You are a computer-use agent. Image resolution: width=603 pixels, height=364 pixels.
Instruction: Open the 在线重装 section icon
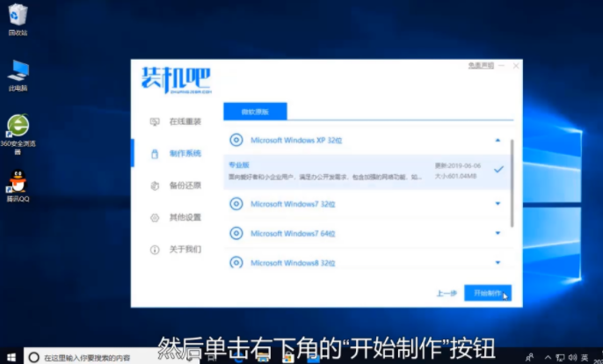pyautogui.click(x=155, y=121)
